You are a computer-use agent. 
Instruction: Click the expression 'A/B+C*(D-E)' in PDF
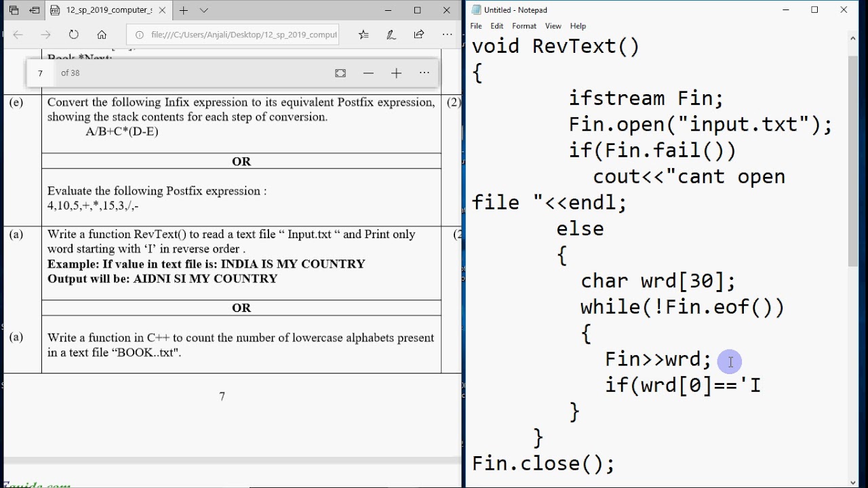coord(122,131)
